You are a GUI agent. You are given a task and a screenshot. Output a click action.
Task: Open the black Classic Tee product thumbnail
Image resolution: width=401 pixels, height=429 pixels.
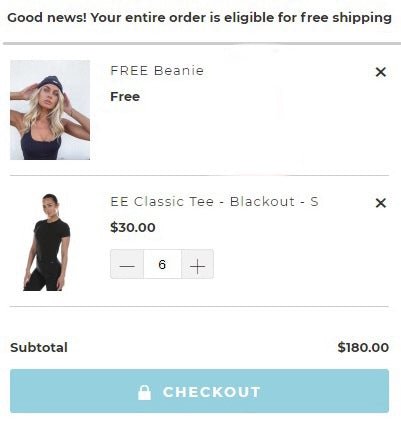point(47,242)
